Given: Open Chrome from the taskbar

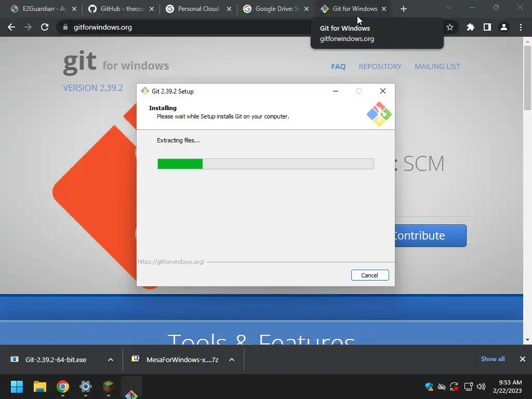Looking at the screenshot, I should pyautogui.click(x=63, y=387).
